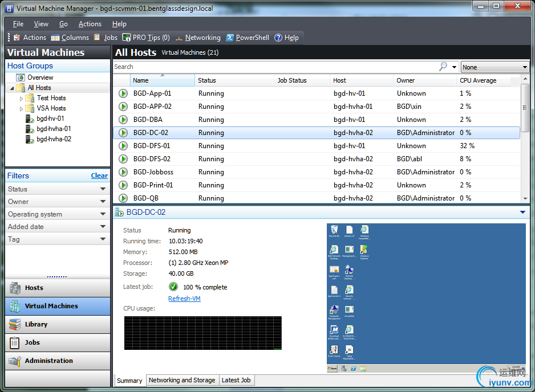Open the File menu

pos(18,24)
